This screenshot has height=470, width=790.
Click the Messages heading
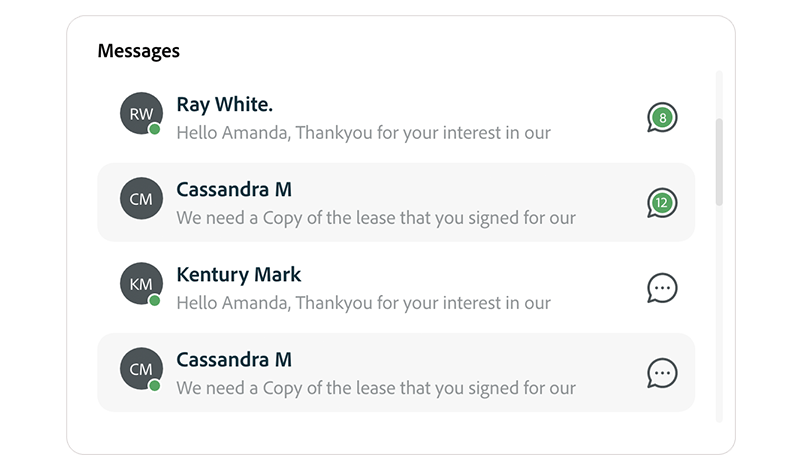coord(139,51)
